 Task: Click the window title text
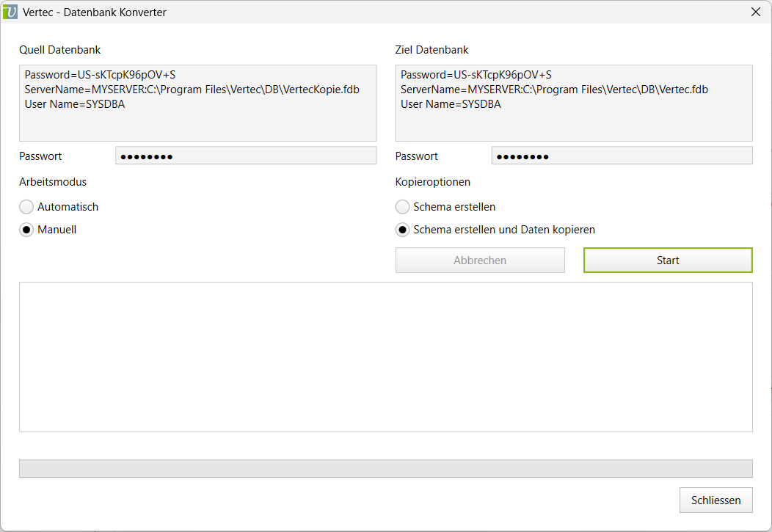point(95,12)
